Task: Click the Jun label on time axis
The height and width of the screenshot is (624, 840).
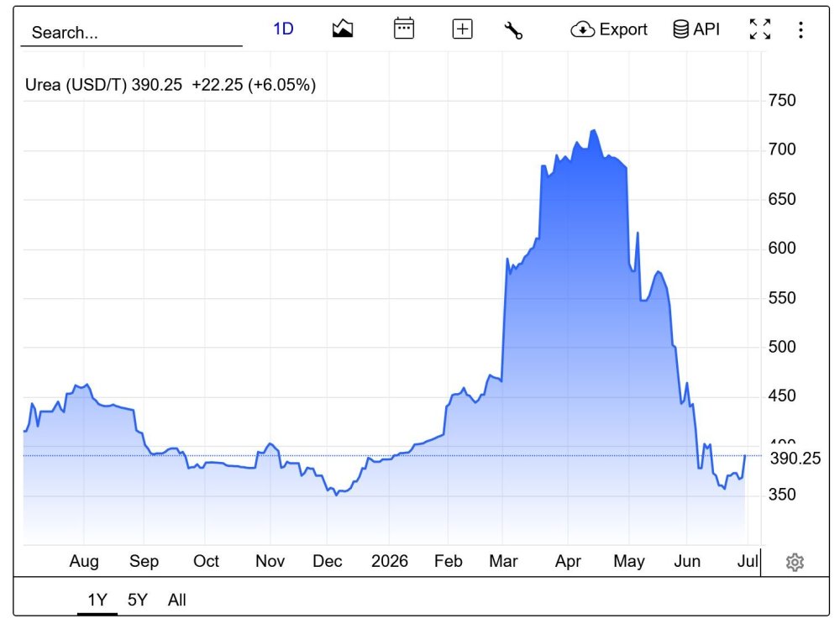Action: click(x=687, y=561)
